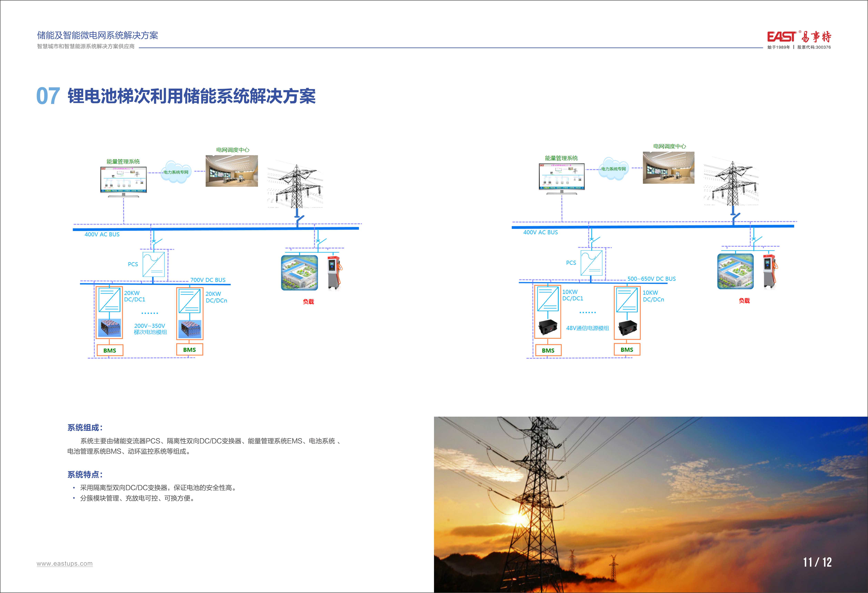The image size is (868, 593).
Task: Click the BMS box under 10KW DC/DCn
Action: tap(627, 350)
